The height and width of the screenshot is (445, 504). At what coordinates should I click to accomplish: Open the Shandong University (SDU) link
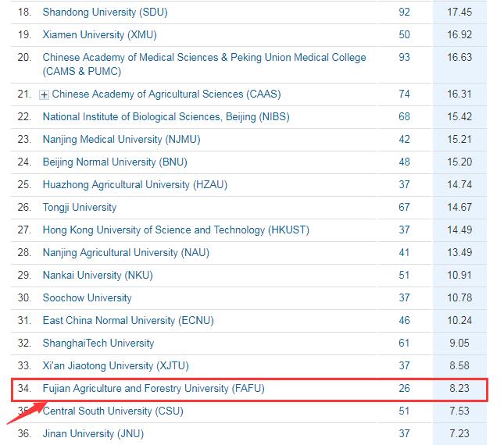(x=105, y=12)
